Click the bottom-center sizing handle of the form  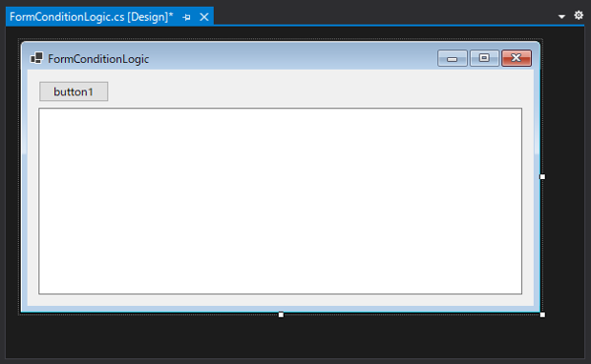point(281,315)
